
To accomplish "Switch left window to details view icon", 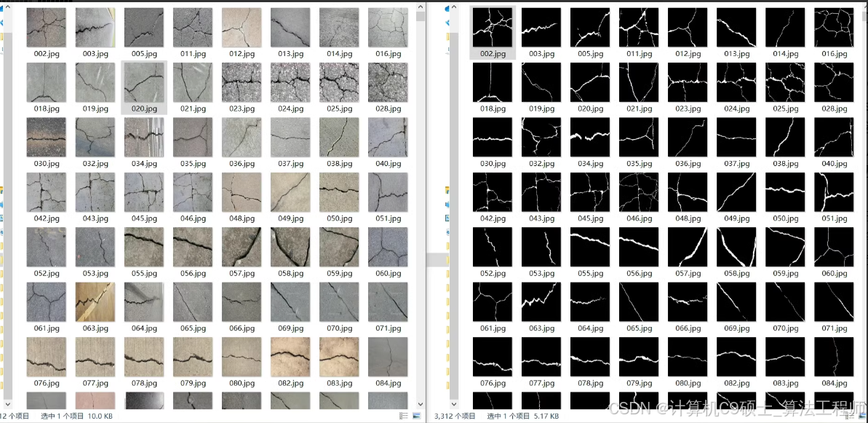I will pos(405,415).
